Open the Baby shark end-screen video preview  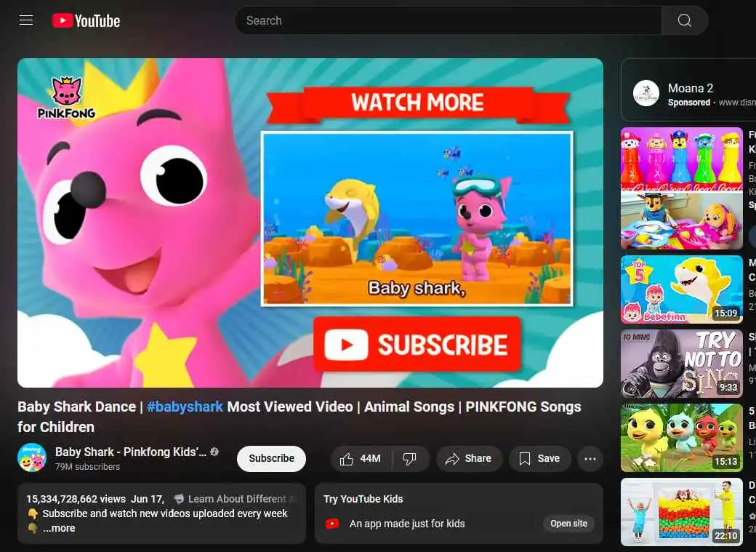[x=417, y=219]
